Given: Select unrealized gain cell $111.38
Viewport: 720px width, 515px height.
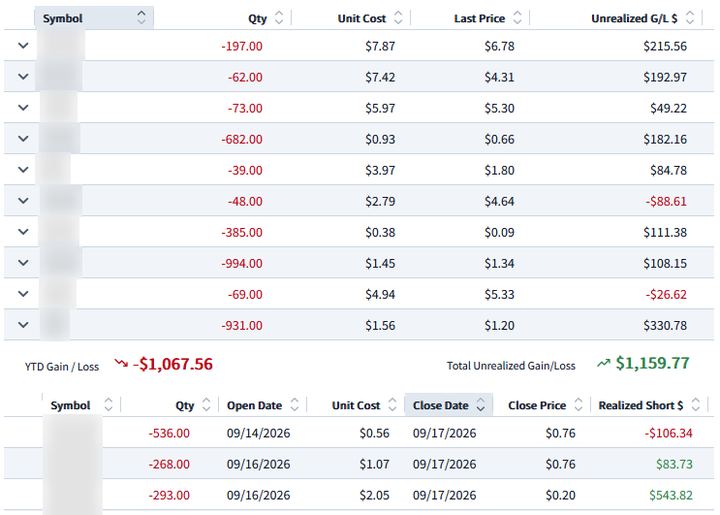Looking at the screenshot, I should click(x=665, y=232).
